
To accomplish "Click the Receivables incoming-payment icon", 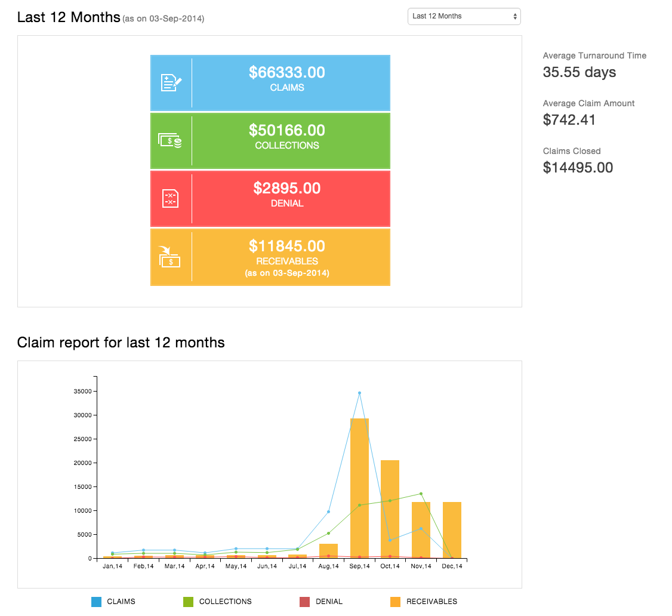I will (169, 257).
